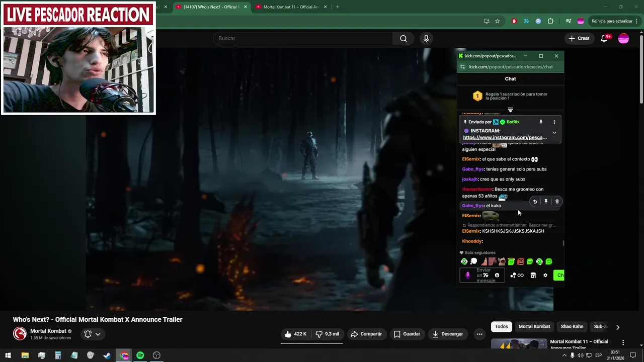
Task: Select the Shao Kahn filter chip
Action: 572,327
